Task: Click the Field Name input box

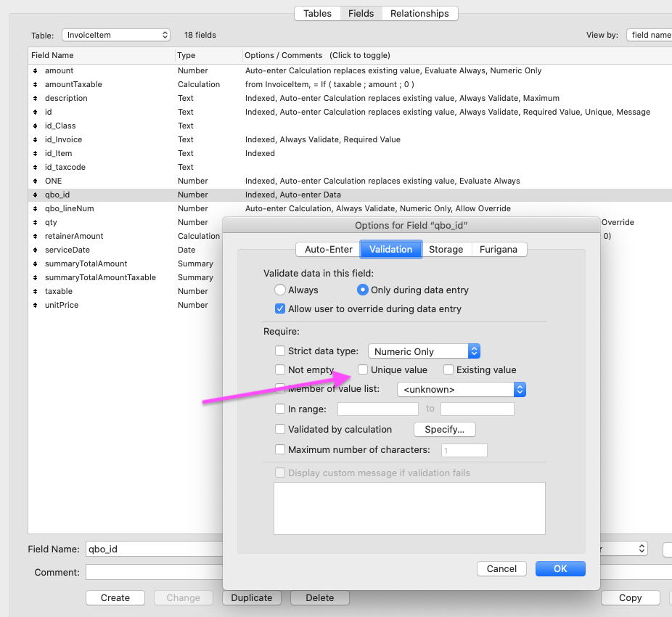Action: (155, 549)
